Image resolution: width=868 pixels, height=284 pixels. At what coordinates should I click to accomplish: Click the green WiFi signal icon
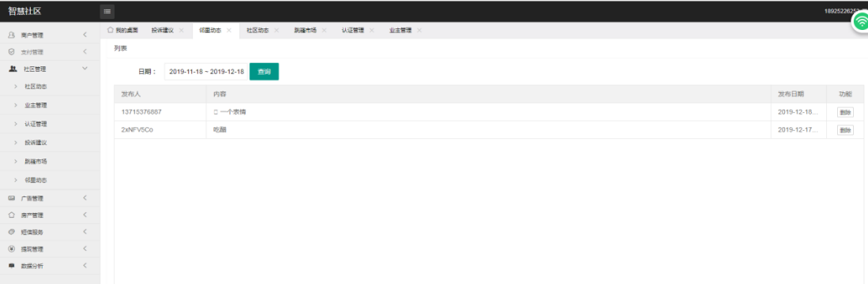coord(860,22)
